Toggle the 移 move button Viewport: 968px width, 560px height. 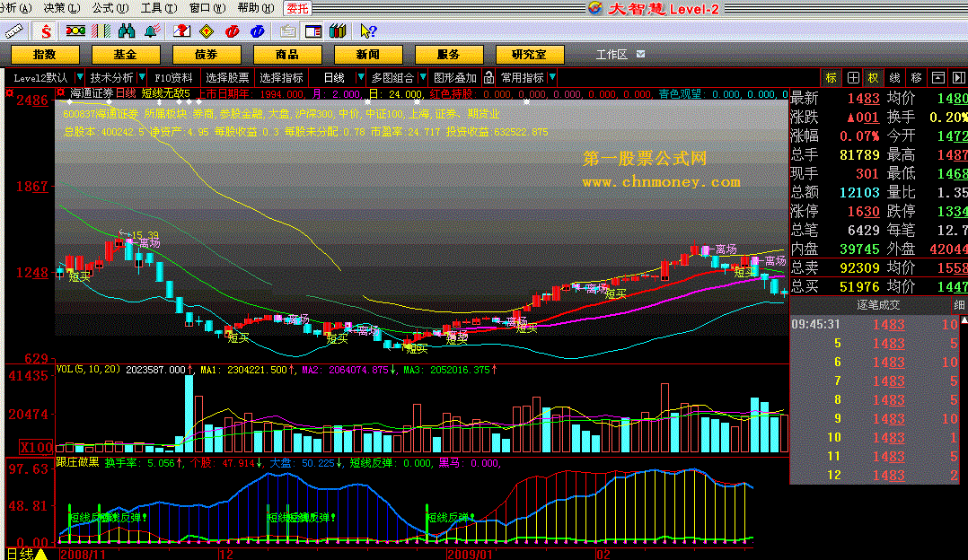(916, 78)
